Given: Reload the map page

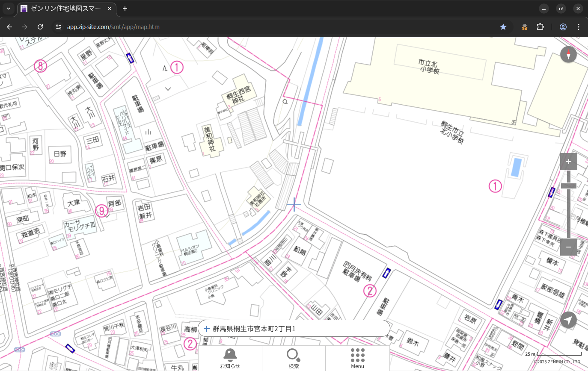Looking at the screenshot, I should (x=40, y=27).
